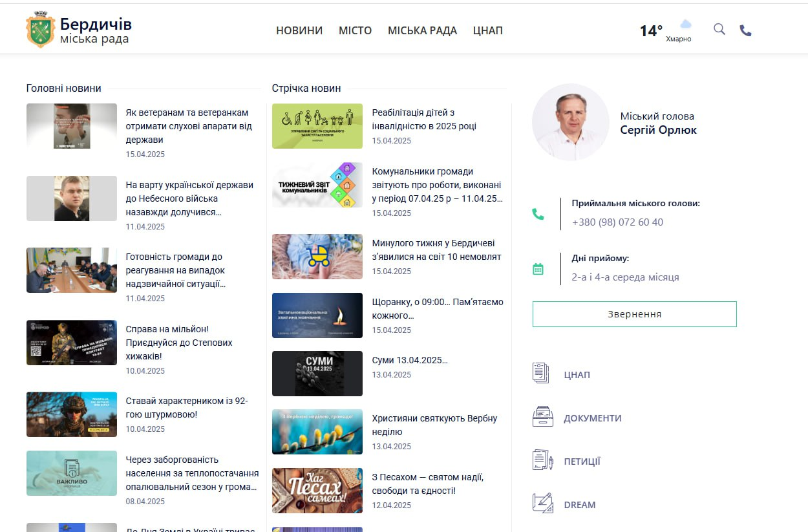Click the DREAM blueprint icon

pos(543,504)
